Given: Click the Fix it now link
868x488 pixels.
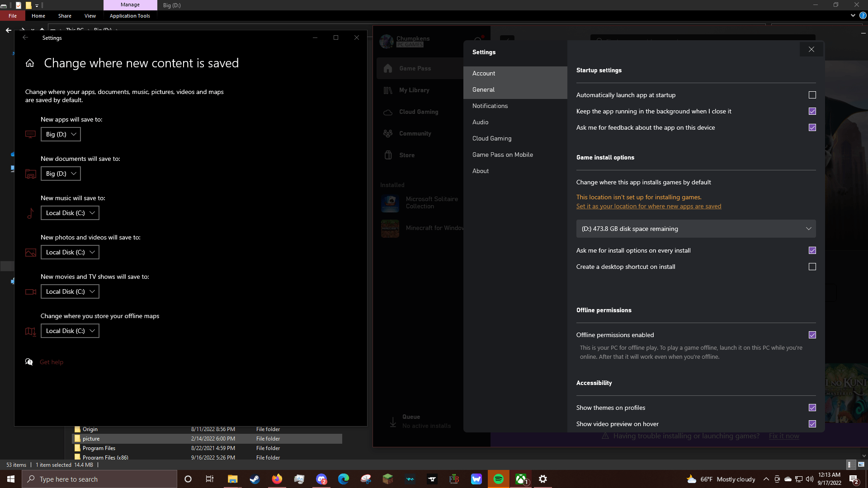Looking at the screenshot, I should click(x=783, y=436).
